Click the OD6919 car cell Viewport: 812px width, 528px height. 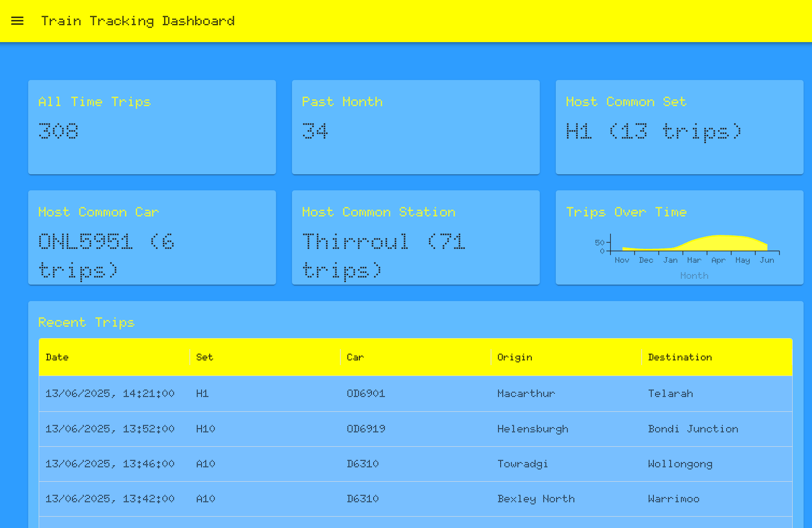(x=366, y=429)
